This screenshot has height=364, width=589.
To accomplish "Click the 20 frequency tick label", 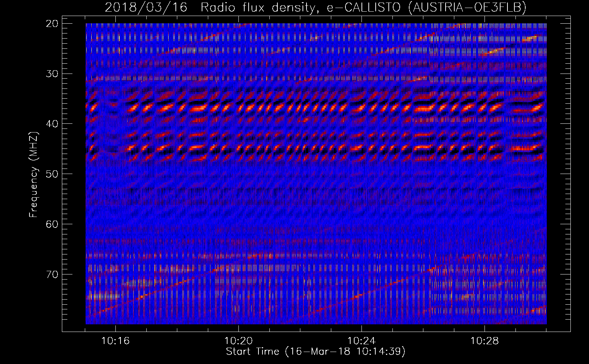I will point(52,24).
